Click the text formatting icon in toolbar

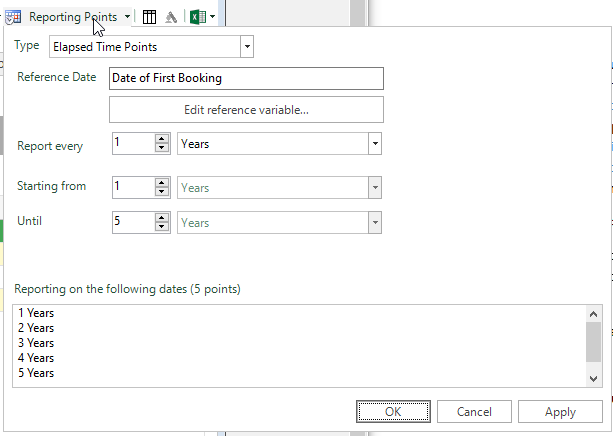(x=171, y=17)
